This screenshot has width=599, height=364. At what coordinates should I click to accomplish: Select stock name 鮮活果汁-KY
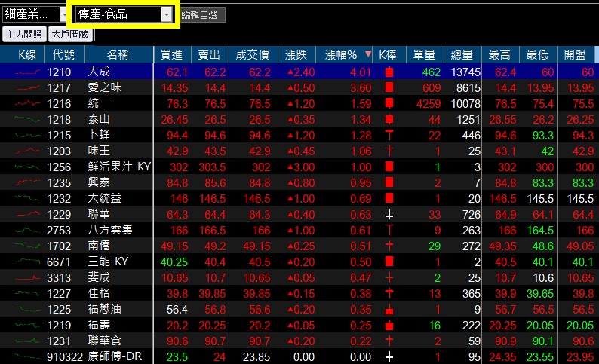click(x=119, y=167)
